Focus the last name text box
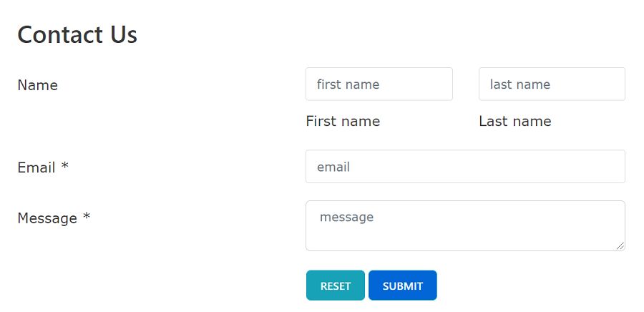The height and width of the screenshot is (312, 644). pyautogui.click(x=552, y=84)
